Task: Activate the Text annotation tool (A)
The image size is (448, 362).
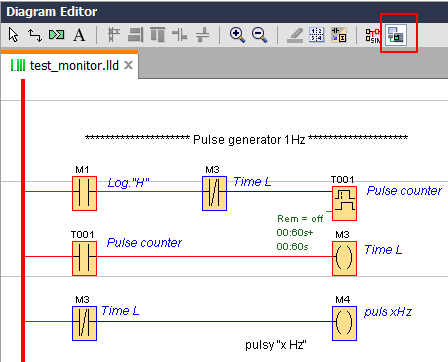Action: tap(79, 35)
